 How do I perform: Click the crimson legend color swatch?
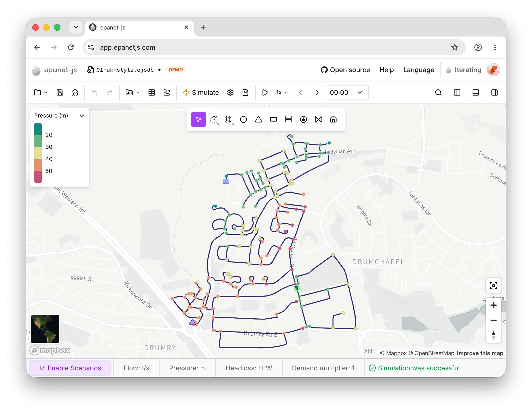[x=38, y=177]
